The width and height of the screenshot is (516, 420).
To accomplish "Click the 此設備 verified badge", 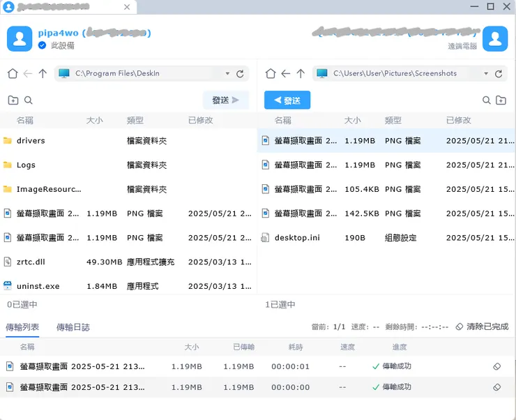I will coord(42,45).
